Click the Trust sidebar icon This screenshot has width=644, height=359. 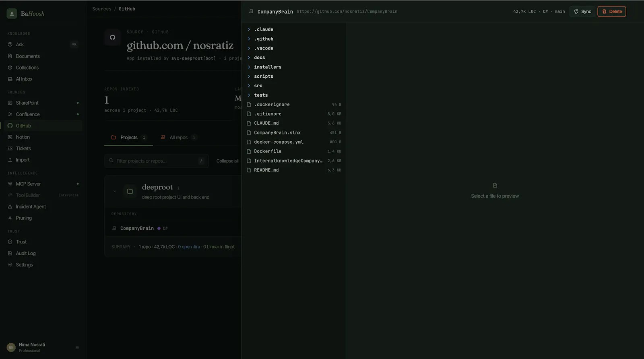pos(10,242)
